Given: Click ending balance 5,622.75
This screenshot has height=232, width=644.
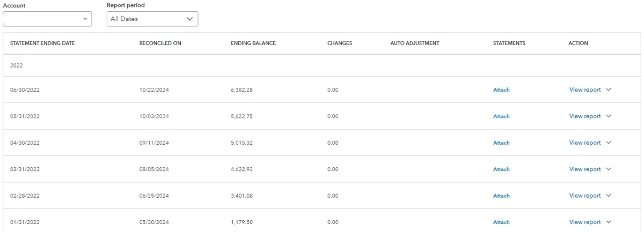Looking at the screenshot, I should pyautogui.click(x=241, y=116).
